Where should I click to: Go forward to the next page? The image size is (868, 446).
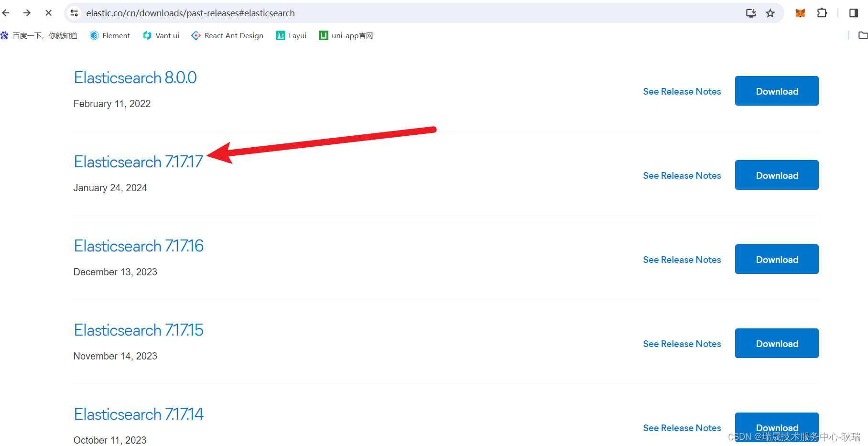click(27, 13)
